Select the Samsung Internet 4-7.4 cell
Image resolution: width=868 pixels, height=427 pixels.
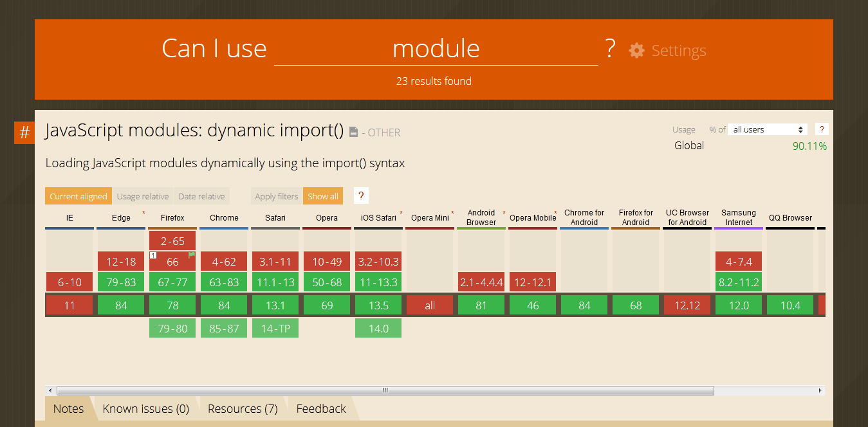coord(739,261)
